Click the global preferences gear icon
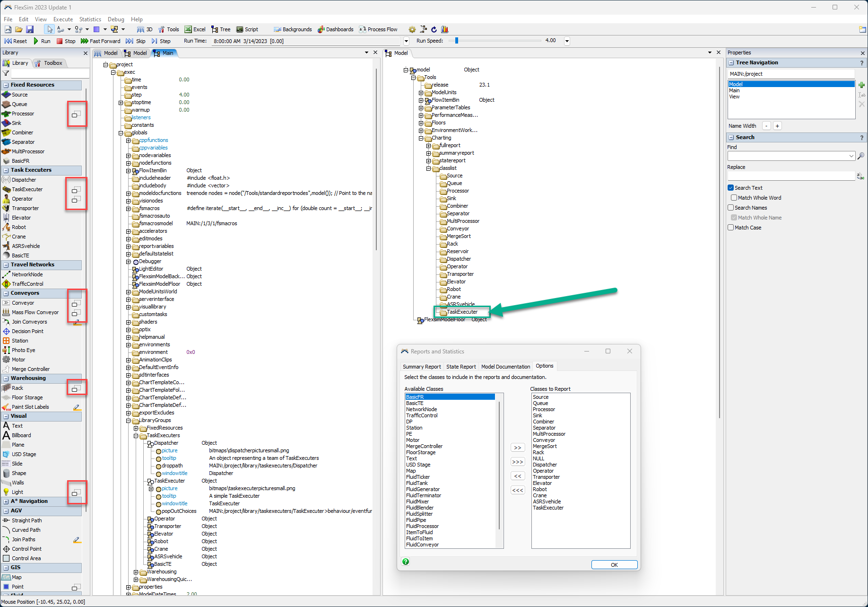Viewport: 868px width, 607px height. pyautogui.click(x=412, y=29)
